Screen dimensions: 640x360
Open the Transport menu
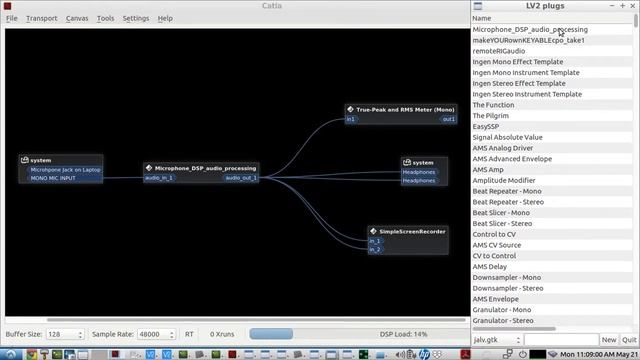click(42, 18)
